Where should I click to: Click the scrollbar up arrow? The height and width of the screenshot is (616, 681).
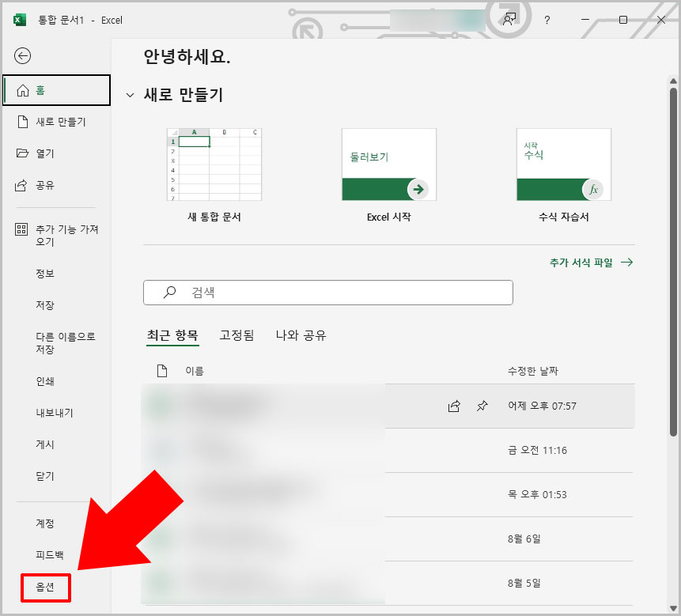pyautogui.click(x=673, y=81)
